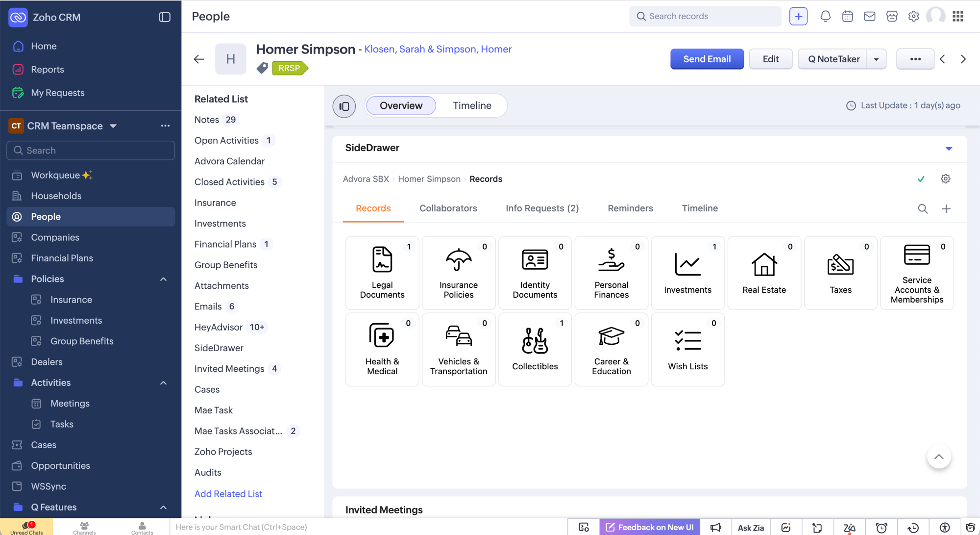Viewport: 980px width, 535px height.
Task: Click the notifications bell icon
Action: click(x=825, y=16)
